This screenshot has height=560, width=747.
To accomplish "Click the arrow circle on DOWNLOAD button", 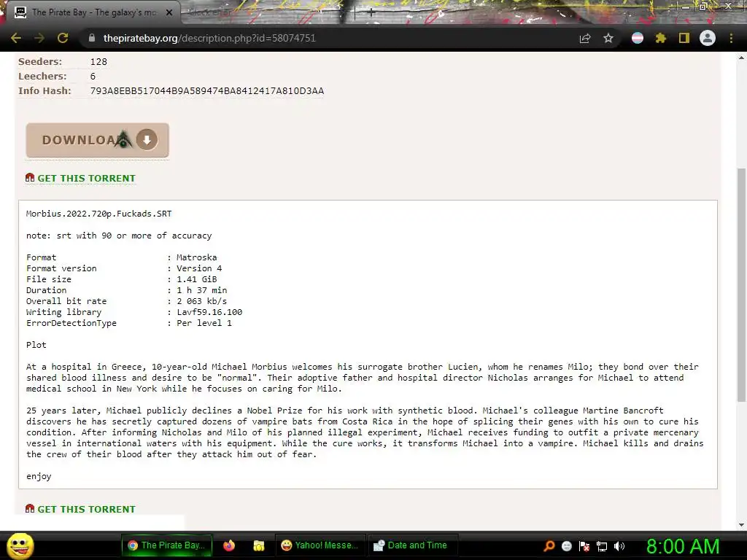I will pyautogui.click(x=147, y=140).
